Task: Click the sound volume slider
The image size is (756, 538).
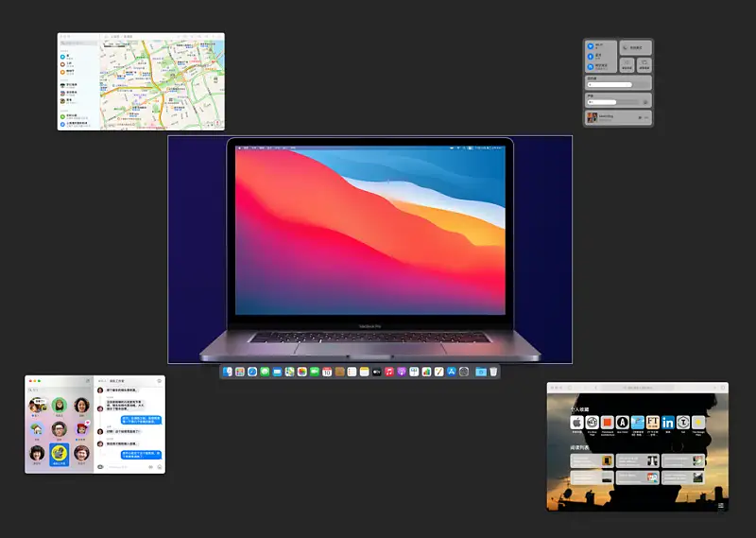Action: click(x=615, y=102)
